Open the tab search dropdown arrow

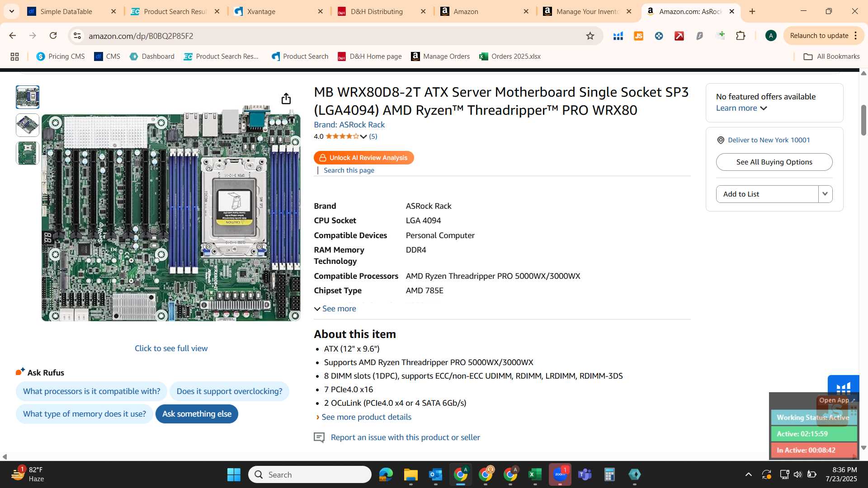[x=11, y=11]
